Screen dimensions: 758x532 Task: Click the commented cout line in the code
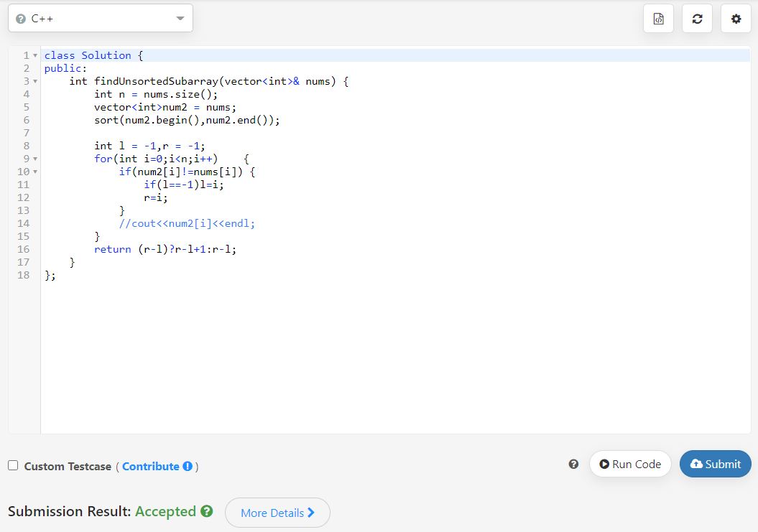(x=187, y=224)
